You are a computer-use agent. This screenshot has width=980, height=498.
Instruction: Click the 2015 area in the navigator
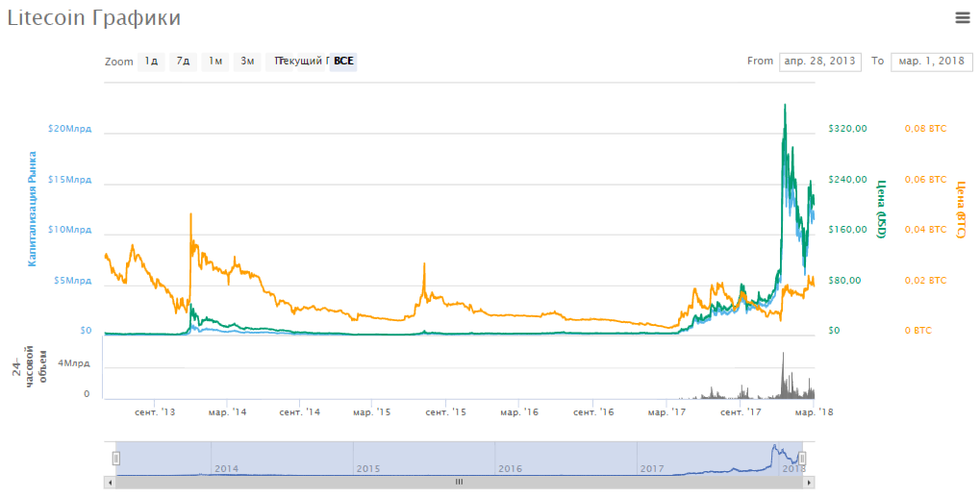(x=369, y=468)
